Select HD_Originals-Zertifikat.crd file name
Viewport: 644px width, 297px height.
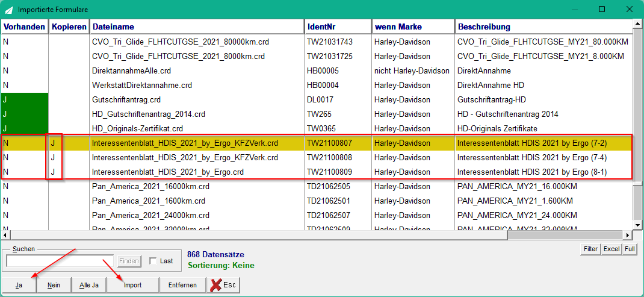138,128
